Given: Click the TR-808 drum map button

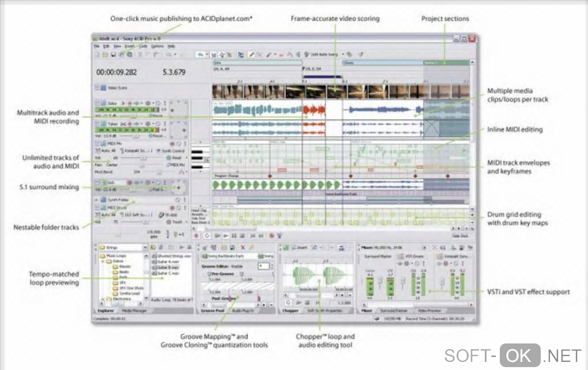Looking at the screenshot, I should tap(168, 215).
